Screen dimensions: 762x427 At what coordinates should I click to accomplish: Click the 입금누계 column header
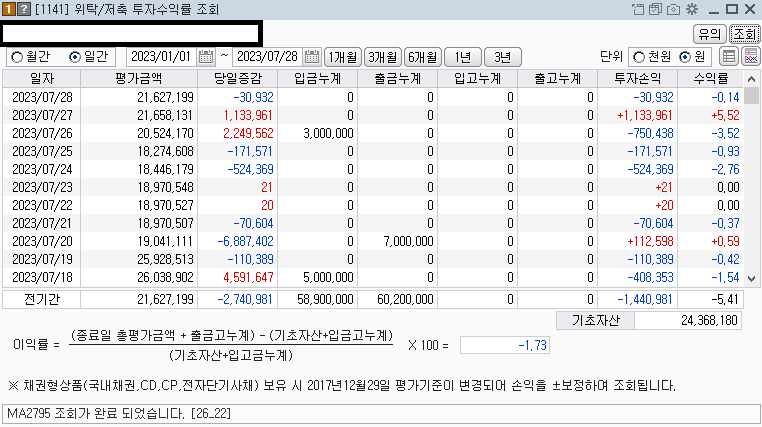[x=317, y=79]
